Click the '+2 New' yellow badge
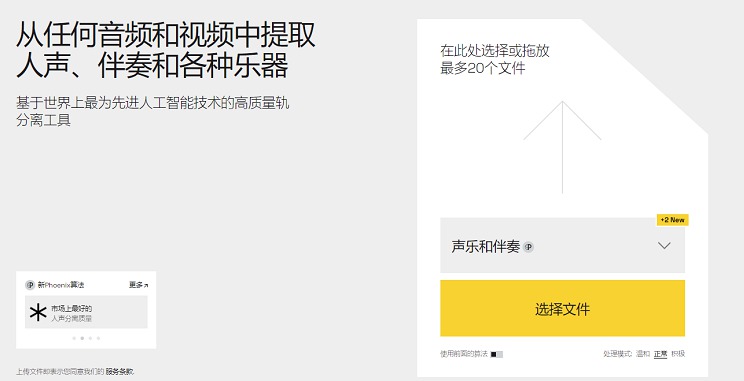Image resolution: width=744 pixels, height=381 pixels. [x=672, y=220]
